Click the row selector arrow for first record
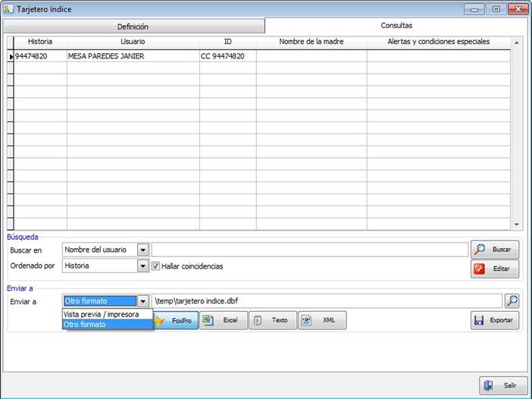The image size is (532, 399). click(x=11, y=56)
